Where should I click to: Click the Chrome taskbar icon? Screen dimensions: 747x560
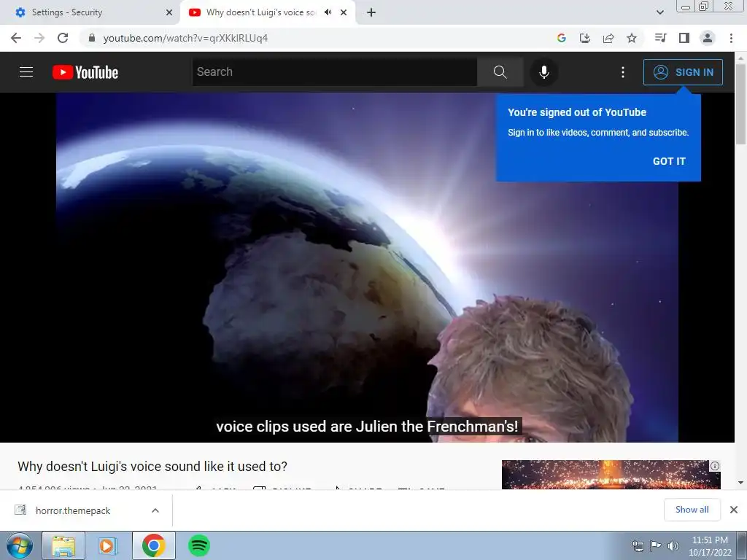click(x=153, y=545)
